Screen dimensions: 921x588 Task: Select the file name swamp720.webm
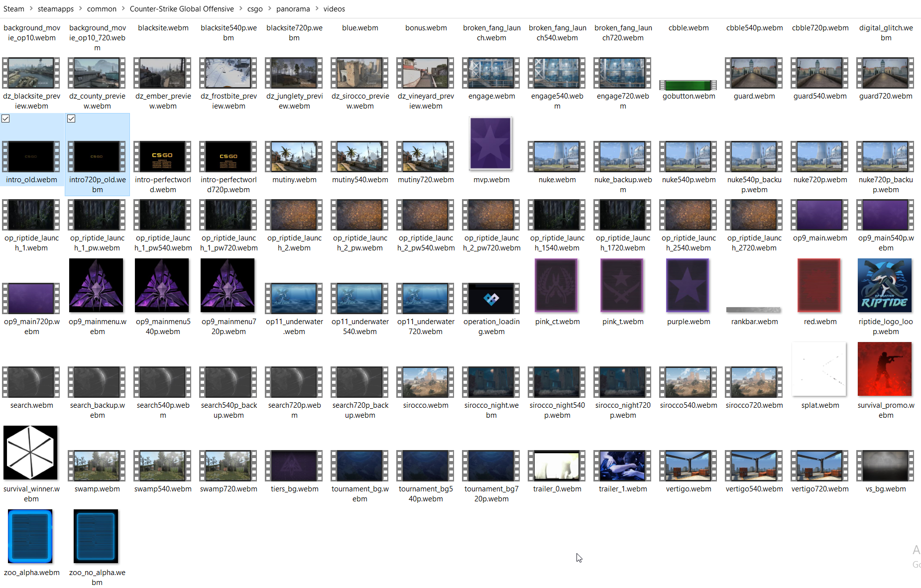(229, 489)
